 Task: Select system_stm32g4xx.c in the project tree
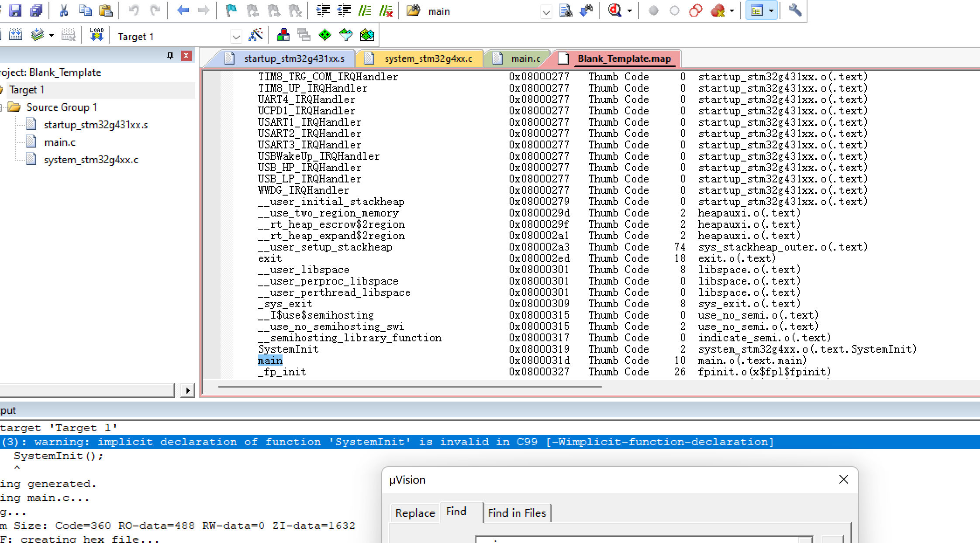click(91, 160)
